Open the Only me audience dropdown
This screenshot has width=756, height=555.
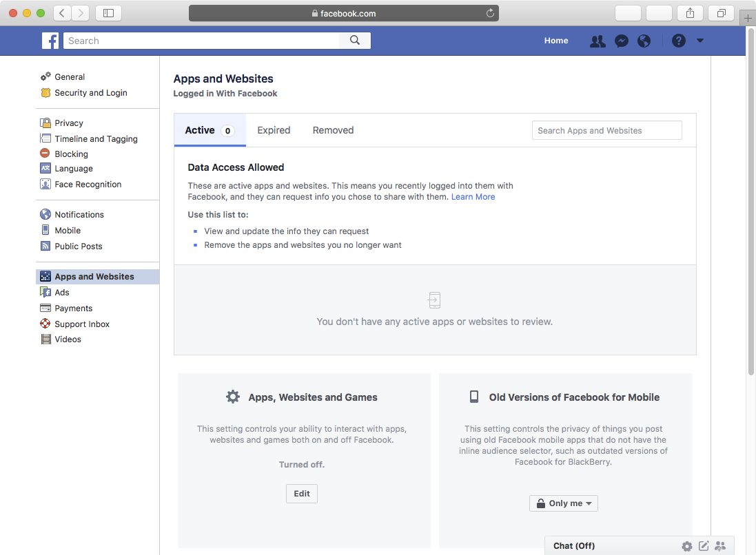(x=564, y=503)
